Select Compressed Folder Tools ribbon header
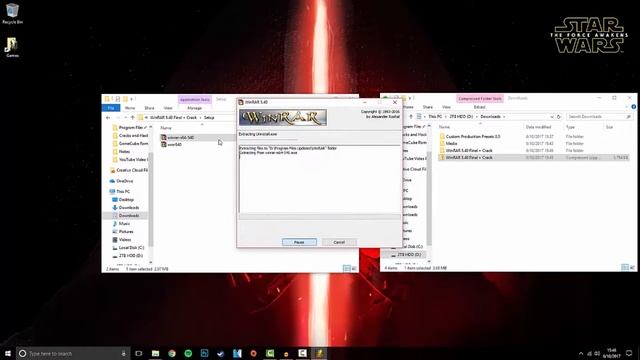640x360 pixels. tap(480, 99)
